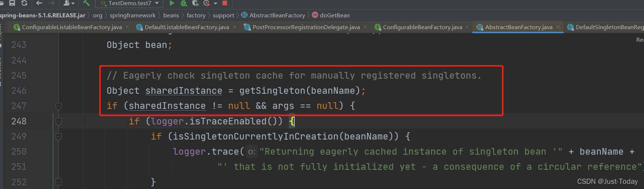Click spring-beans-5.1.6.RELEASE.jar breadcrumb
644x189 pixels.
tap(42, 15)
